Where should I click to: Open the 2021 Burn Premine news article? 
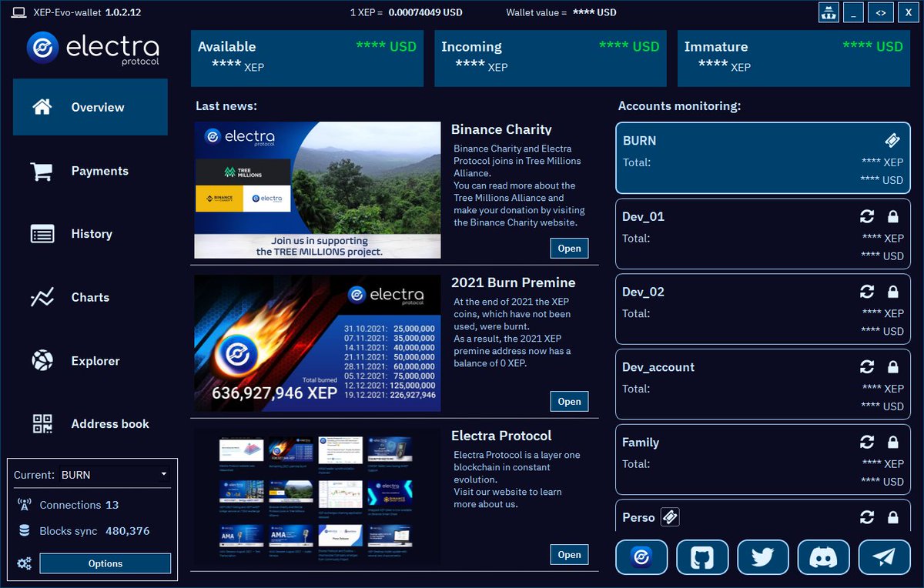569,401
